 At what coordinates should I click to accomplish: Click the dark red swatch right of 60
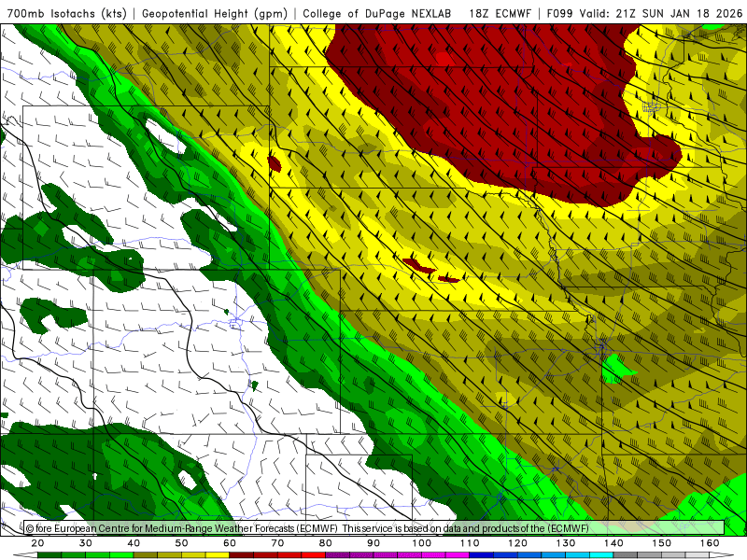pos(242,555)
